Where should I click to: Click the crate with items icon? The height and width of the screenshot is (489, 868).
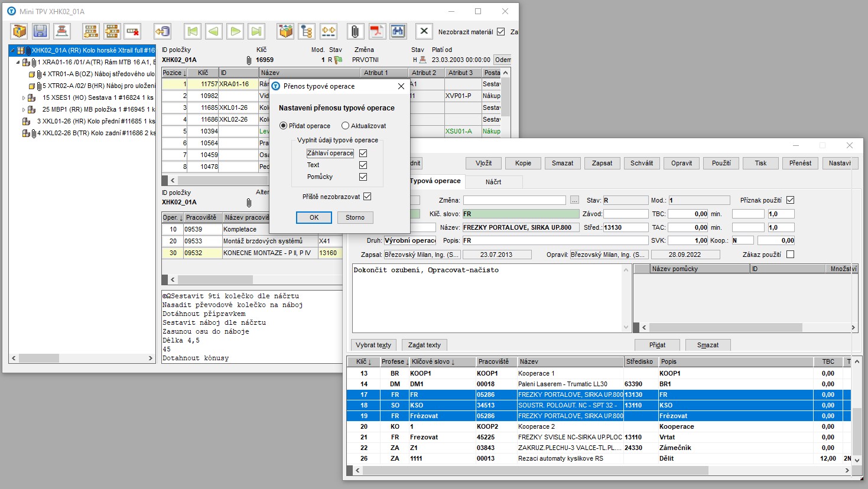point(285,31)
